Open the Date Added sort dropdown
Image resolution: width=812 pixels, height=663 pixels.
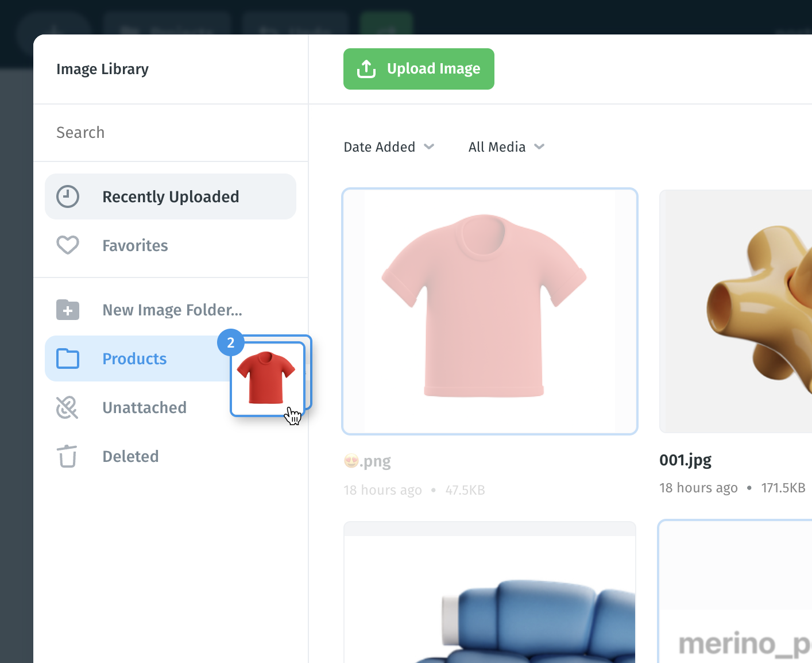389,147
